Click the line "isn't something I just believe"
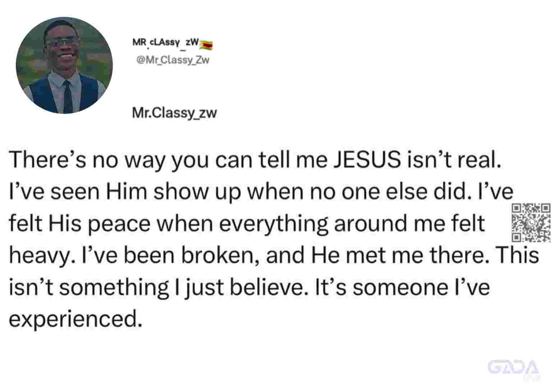The image size is (552, 392). pyautogui.click(x=249, y=287)
